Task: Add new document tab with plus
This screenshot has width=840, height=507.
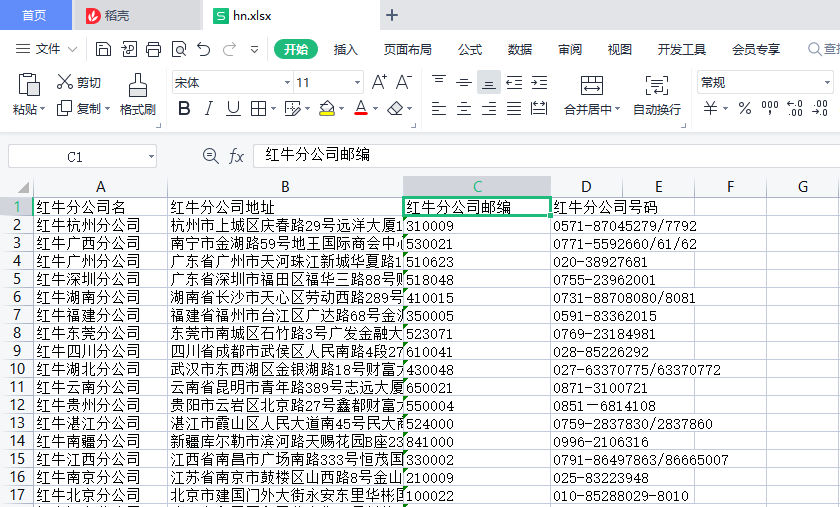Action: pos(392,15)
